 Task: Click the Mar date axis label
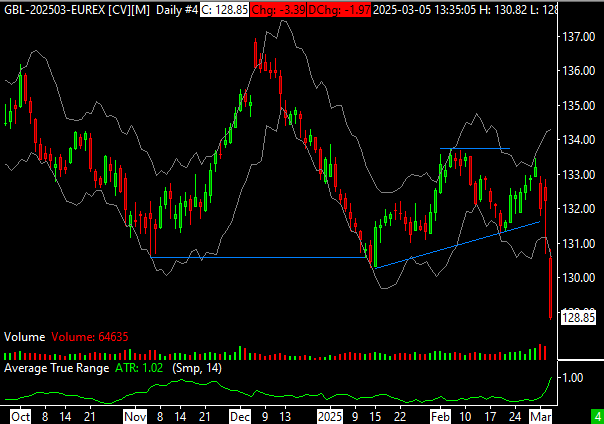[541, 417]
